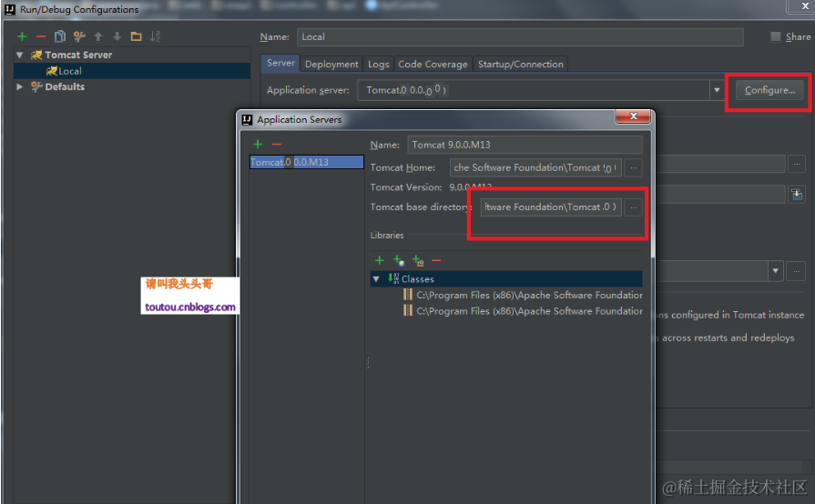Click ellipsis button next to background dropdown
The width and height of the screenshot is (815, 504).
coord(796,271)
